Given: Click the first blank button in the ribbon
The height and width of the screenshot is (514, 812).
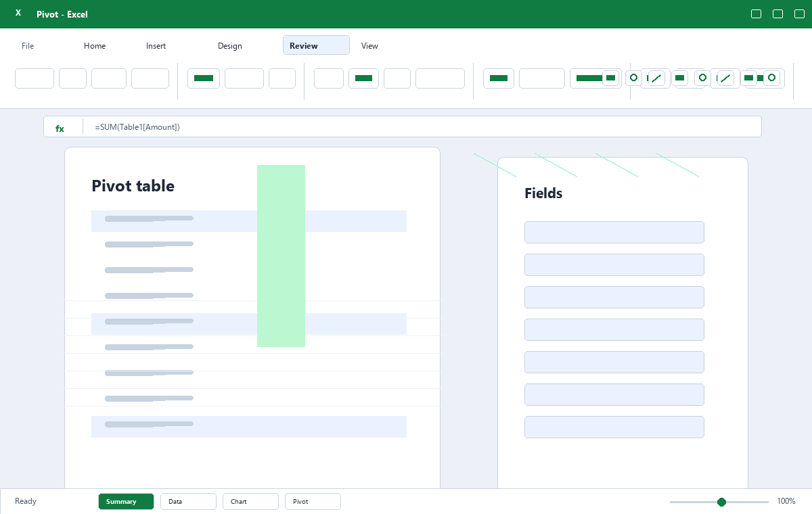Looking at the screenshot, I should 35,78.
